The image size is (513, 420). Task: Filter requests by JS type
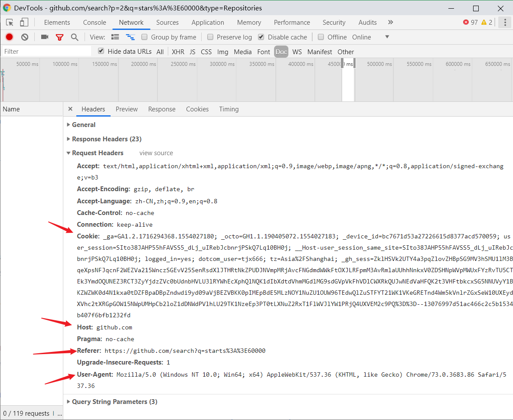(x=193, y=52)
